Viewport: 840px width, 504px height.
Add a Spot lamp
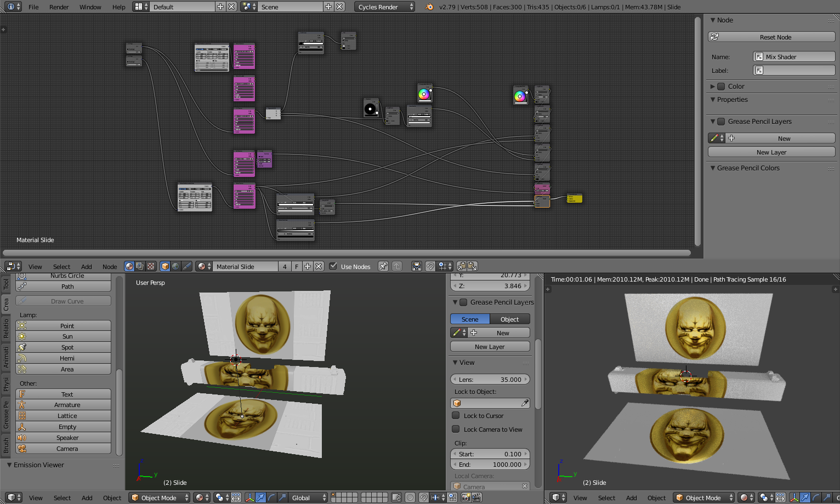[x=64, y=347]
